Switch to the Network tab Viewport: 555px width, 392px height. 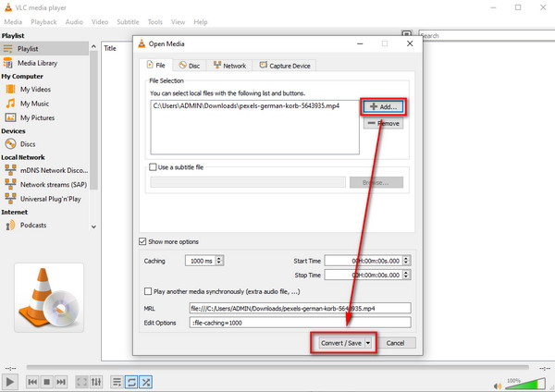click(x=229, y=66)
